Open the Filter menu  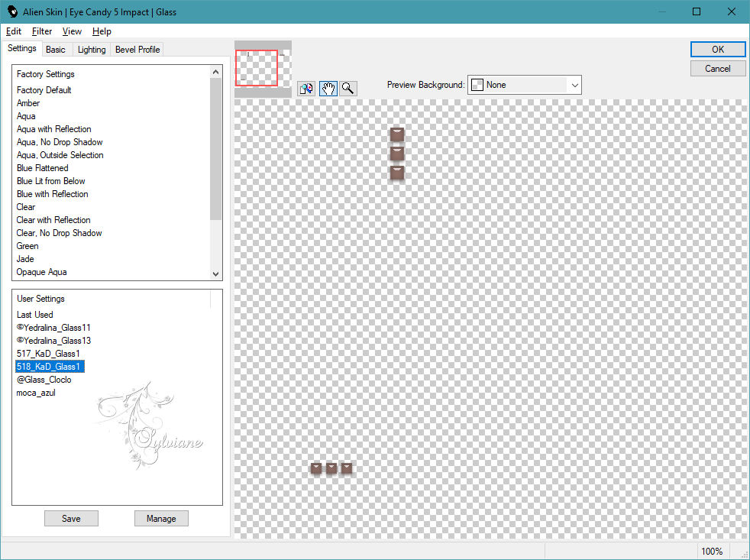click(x=41, y=31)
